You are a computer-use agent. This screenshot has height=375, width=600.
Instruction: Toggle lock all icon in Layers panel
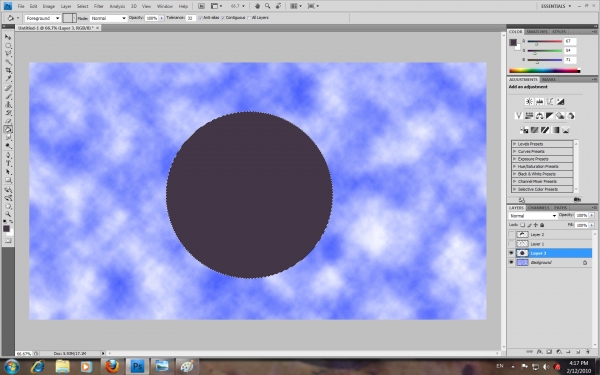click(542, 225)
